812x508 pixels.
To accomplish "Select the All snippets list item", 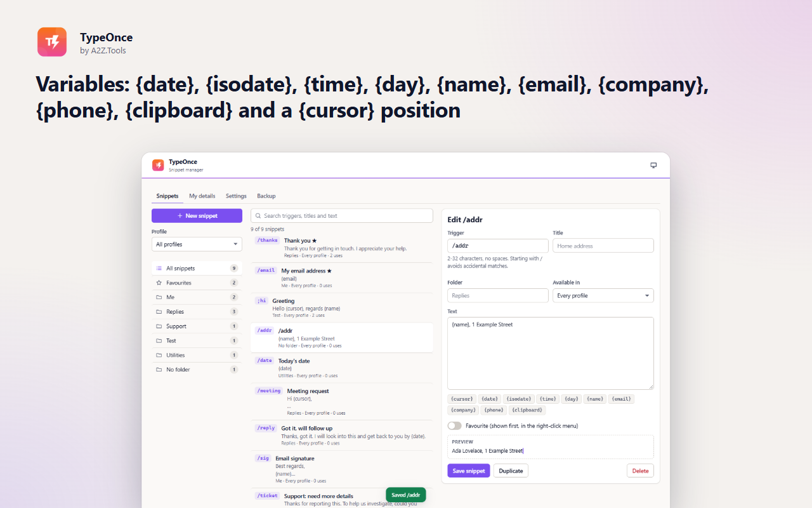I will coord(197,269).
